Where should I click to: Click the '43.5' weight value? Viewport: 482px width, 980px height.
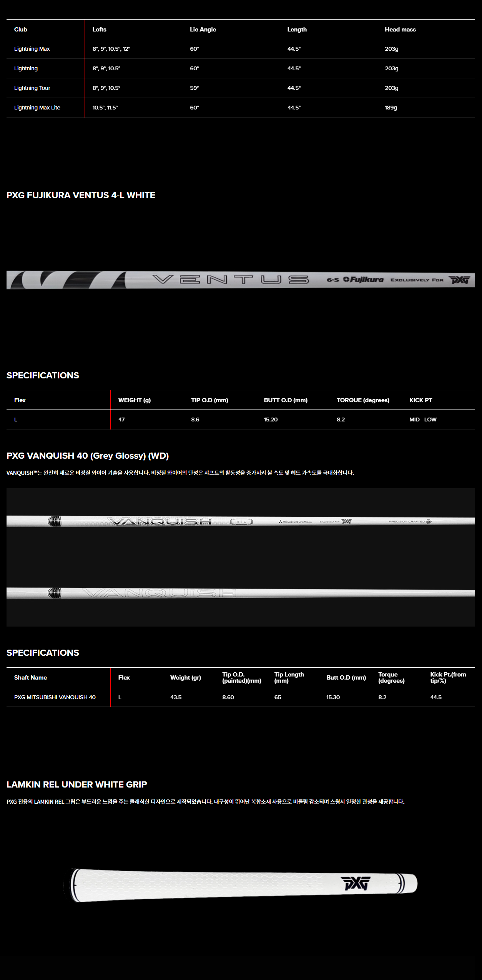tap(176, 697)
